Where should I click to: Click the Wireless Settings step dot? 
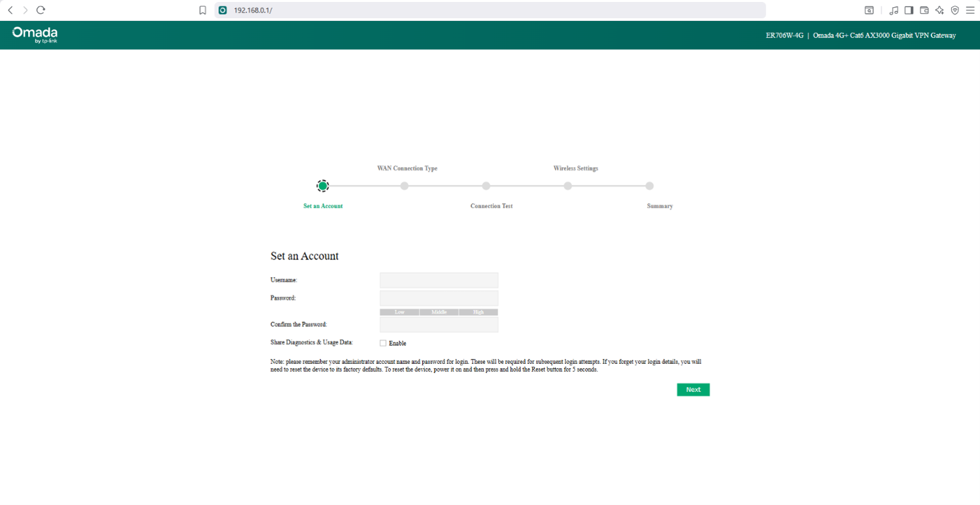(x=568, y=186)
